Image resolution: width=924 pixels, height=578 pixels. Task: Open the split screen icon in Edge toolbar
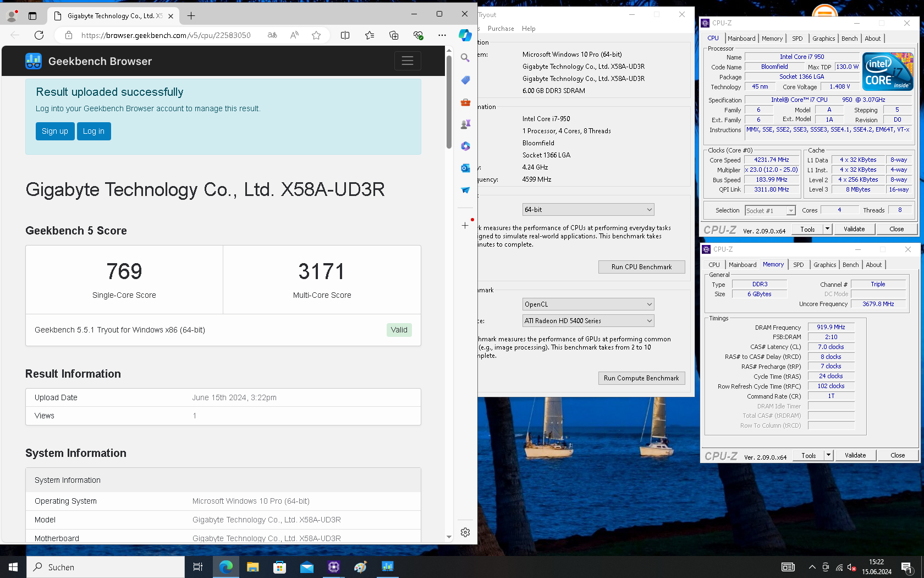tap(345, 35)
